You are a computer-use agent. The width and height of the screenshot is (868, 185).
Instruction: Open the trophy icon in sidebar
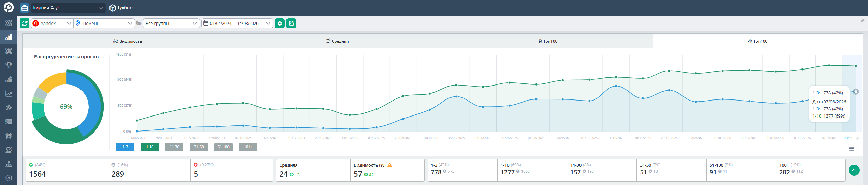[9, 65]
